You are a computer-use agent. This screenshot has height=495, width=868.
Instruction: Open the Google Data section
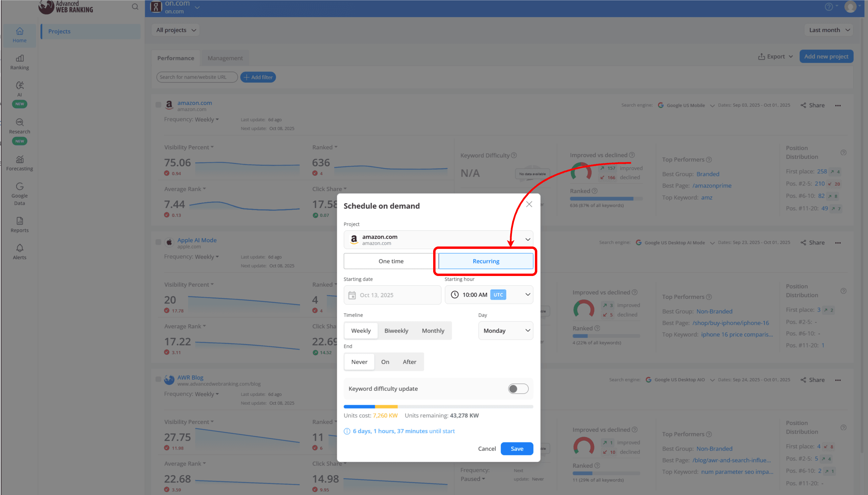point(19,194)
